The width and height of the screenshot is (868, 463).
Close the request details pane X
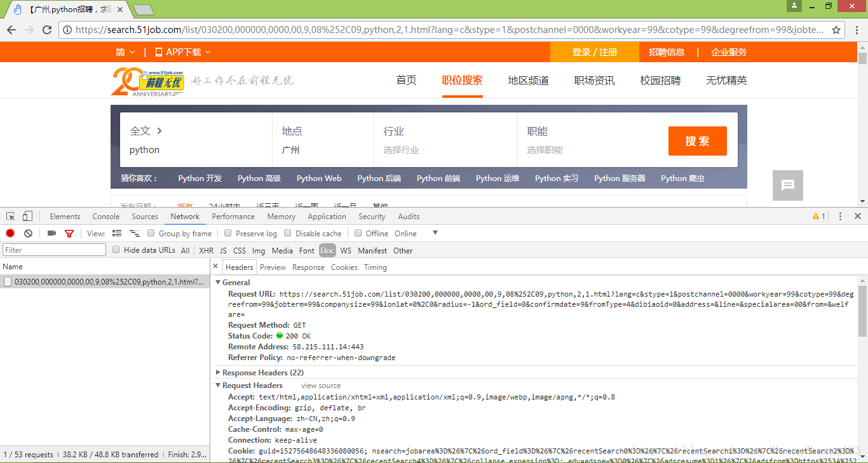point(215,267)
